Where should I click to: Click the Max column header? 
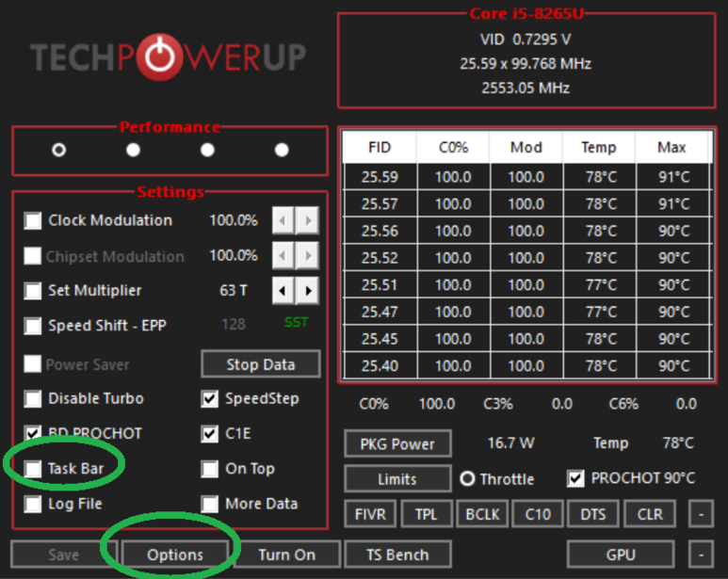coord(671,147)
